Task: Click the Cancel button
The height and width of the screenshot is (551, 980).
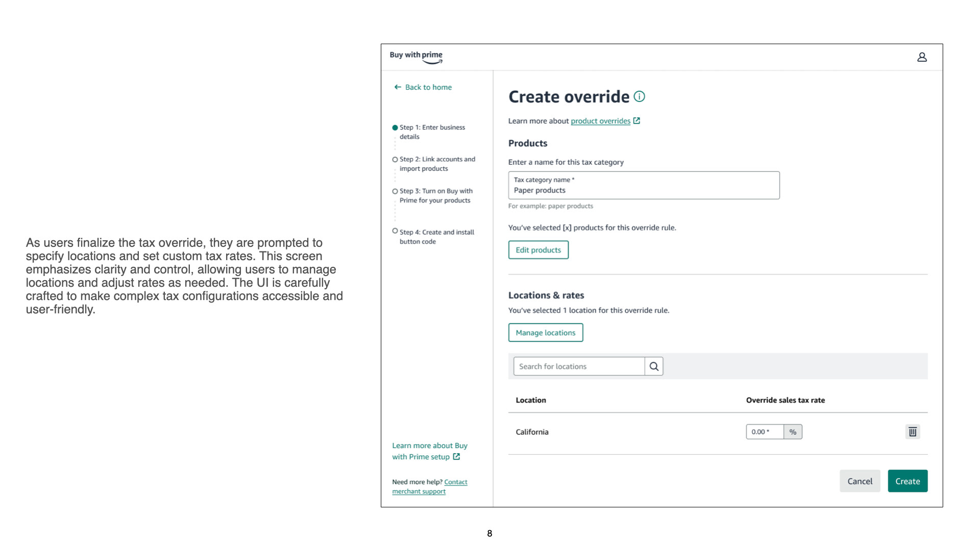Action: click(860, 481)
